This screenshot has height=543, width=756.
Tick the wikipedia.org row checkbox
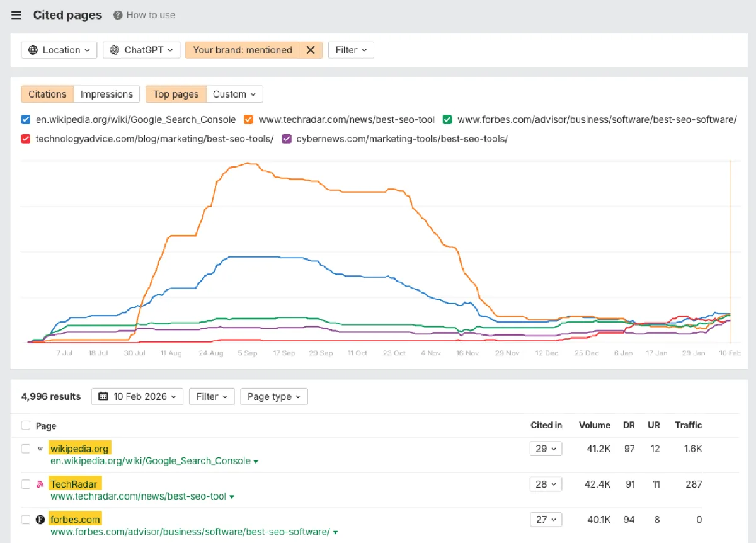(25, 449)
